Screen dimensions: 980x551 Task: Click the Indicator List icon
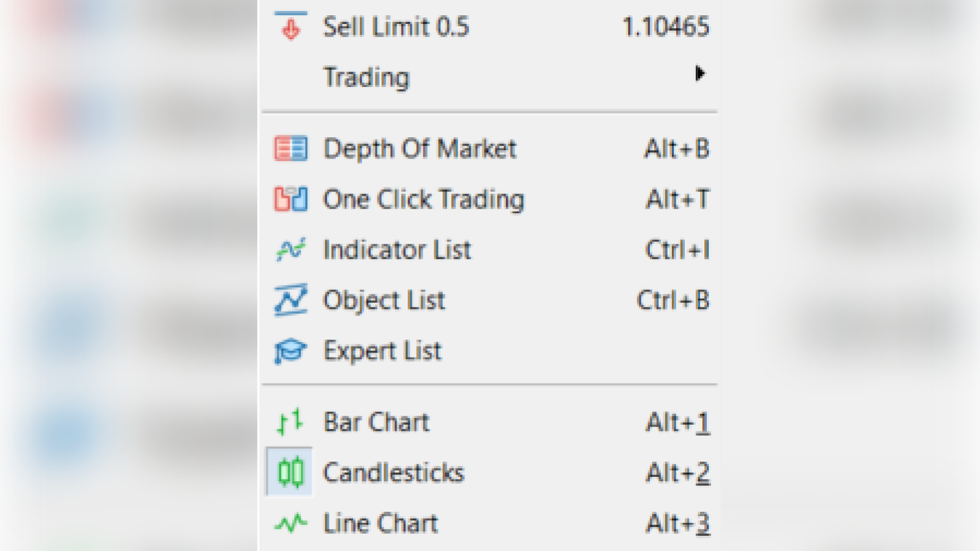tap(290, 250)
